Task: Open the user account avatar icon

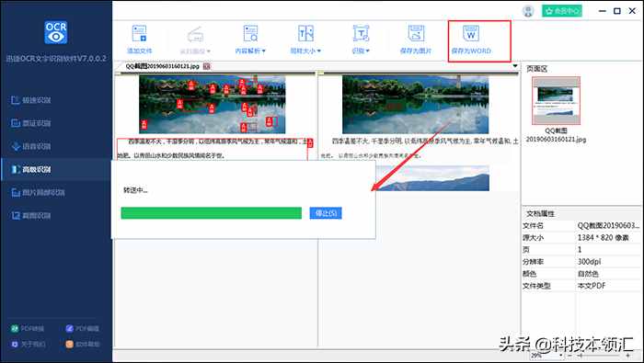Action: 528,11
